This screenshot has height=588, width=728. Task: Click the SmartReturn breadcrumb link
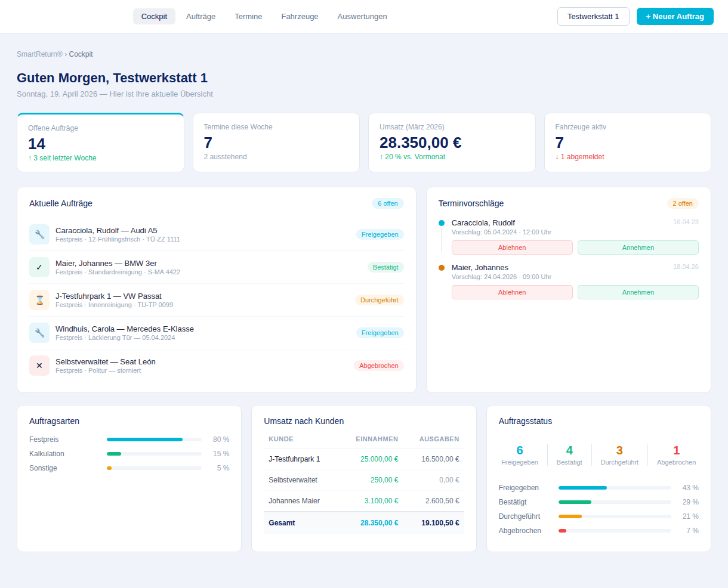pos(39,54)
